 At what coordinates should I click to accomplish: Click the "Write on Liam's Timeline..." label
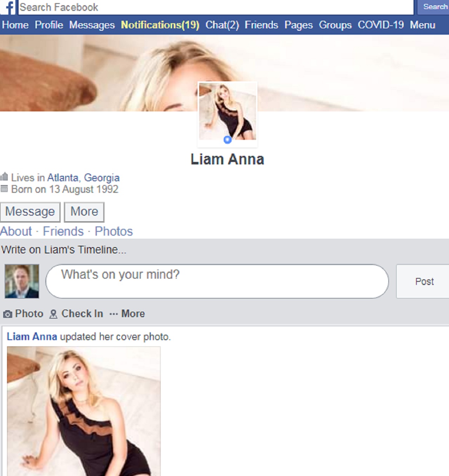coord(63,250)
